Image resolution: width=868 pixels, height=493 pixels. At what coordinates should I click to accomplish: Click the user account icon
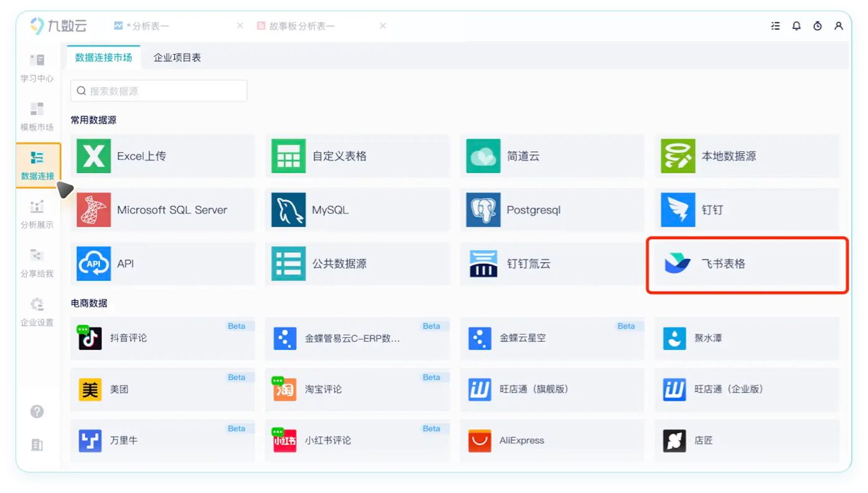(839, 26)
